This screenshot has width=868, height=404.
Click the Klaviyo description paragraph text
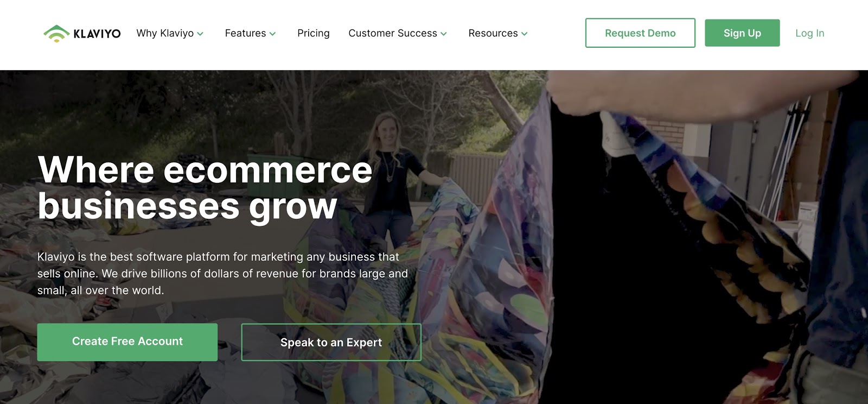[222, 273]
